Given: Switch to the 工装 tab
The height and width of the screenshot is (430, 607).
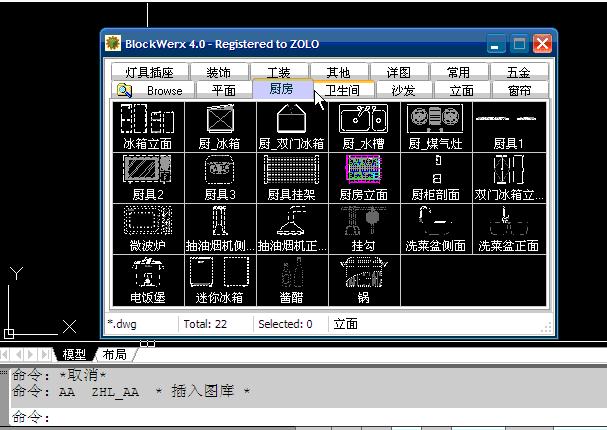Looking at the screenshot, I should coord(279,72).
